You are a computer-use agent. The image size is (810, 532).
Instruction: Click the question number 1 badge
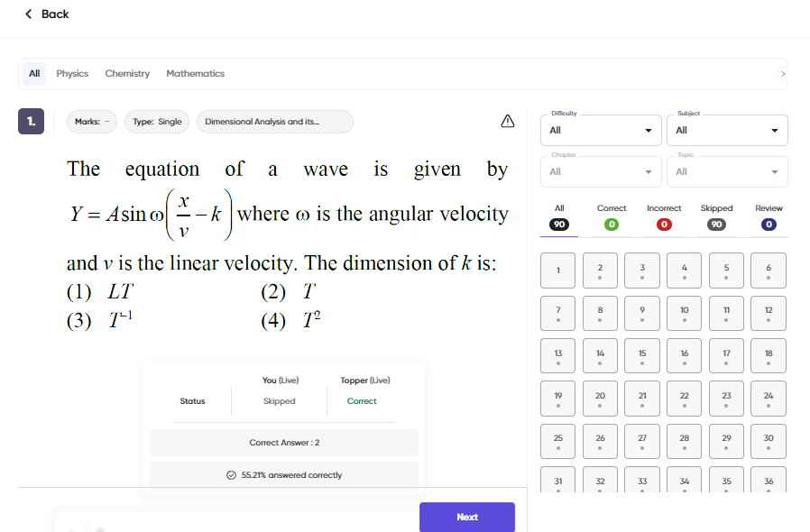pos(31,122)
